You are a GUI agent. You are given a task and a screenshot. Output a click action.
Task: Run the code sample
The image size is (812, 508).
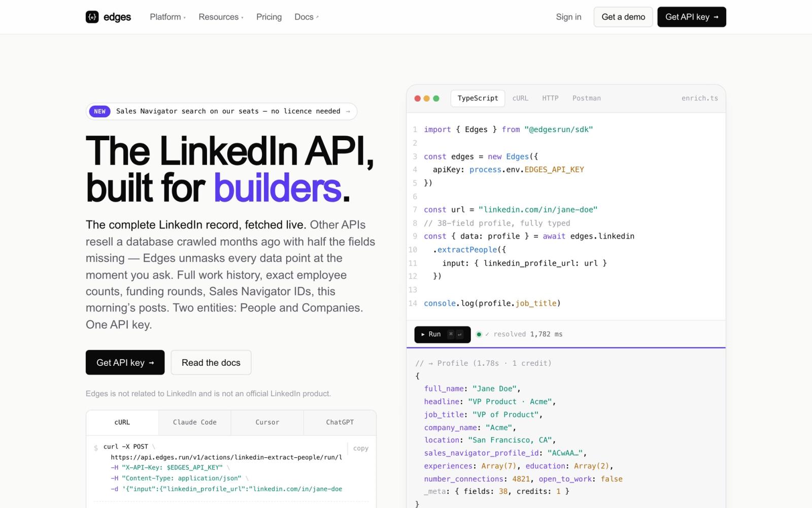point(443,334)
